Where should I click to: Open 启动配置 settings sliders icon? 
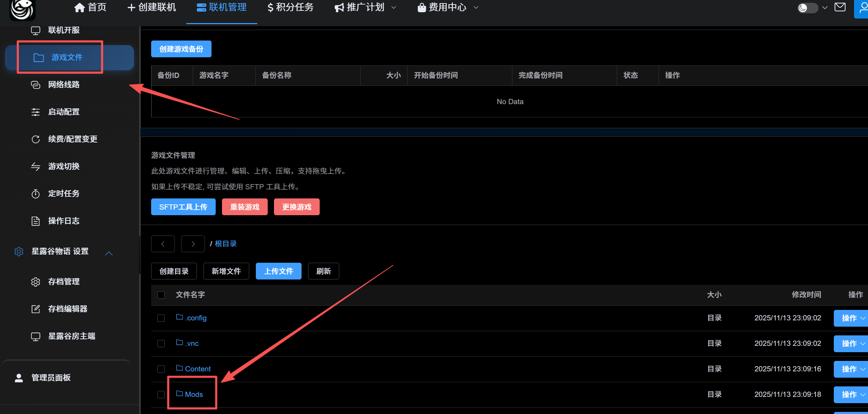(x=36, y=112)
